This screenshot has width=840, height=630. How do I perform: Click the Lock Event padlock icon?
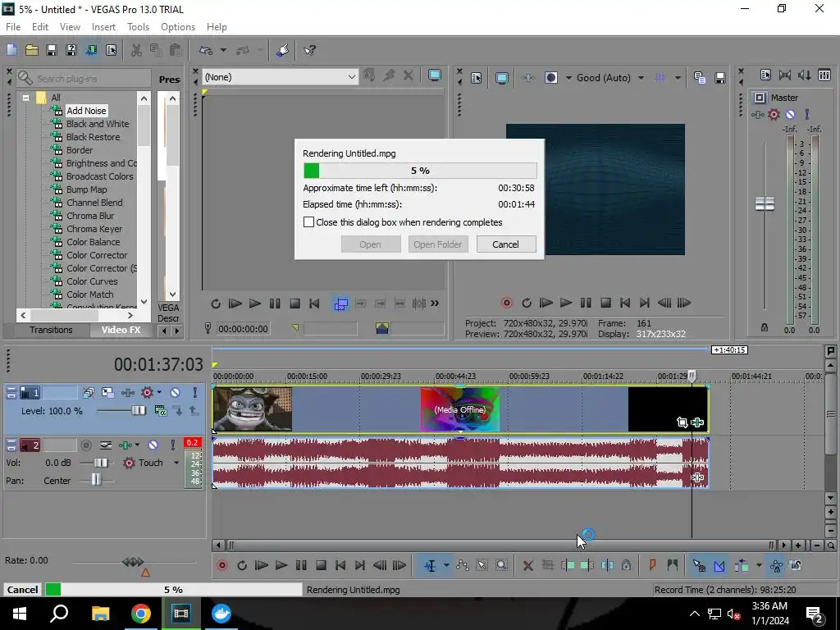[x=626, y=565]
